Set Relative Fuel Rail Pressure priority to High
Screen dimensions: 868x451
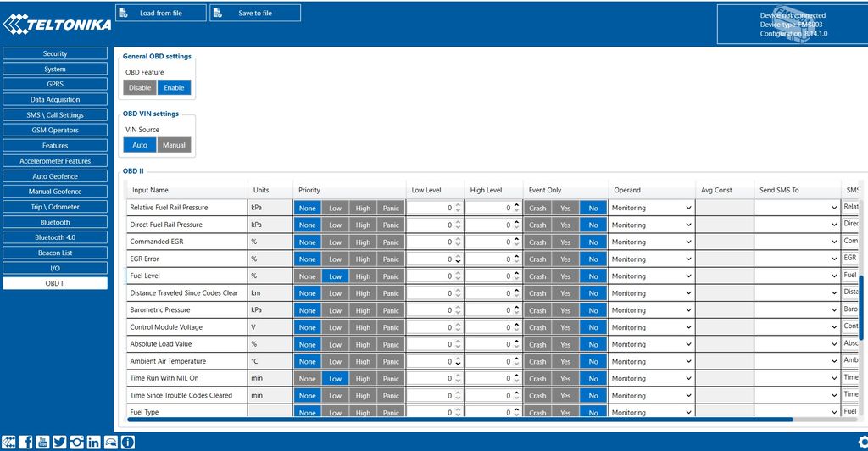(x=363, y=208)
